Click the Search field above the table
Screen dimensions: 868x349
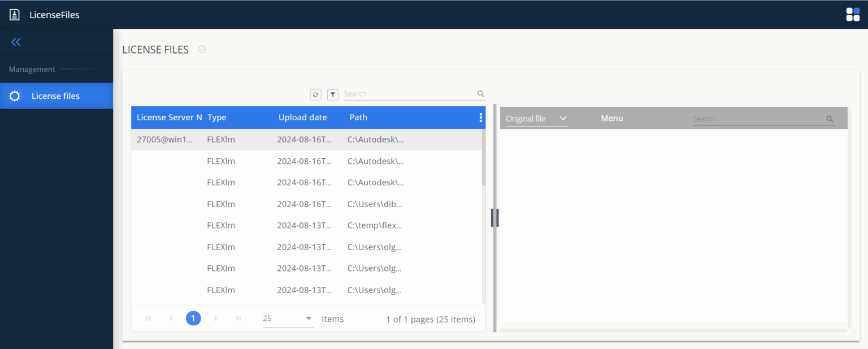click(x=407, y=93)
